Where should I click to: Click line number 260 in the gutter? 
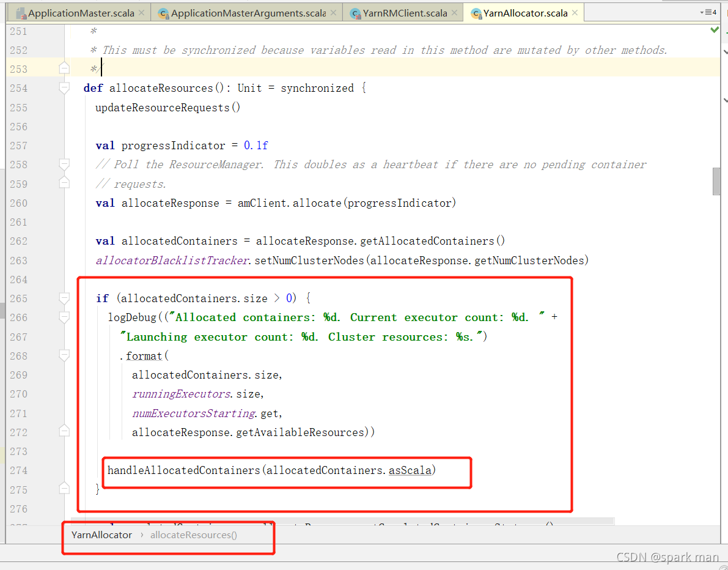pyautogui.click(x=18, y=203)
